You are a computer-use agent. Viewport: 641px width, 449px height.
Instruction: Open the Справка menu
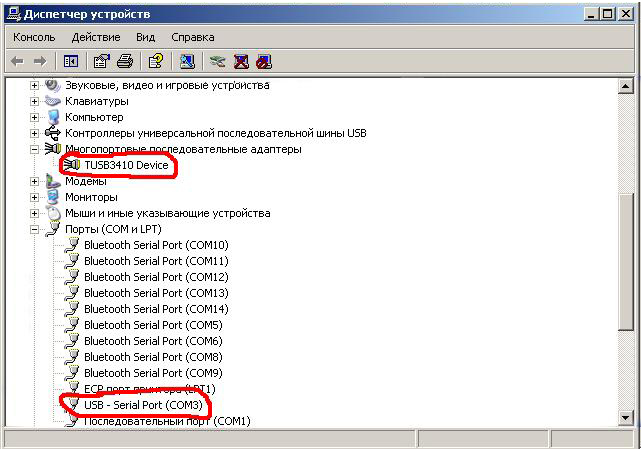click(x=193, y=37)
